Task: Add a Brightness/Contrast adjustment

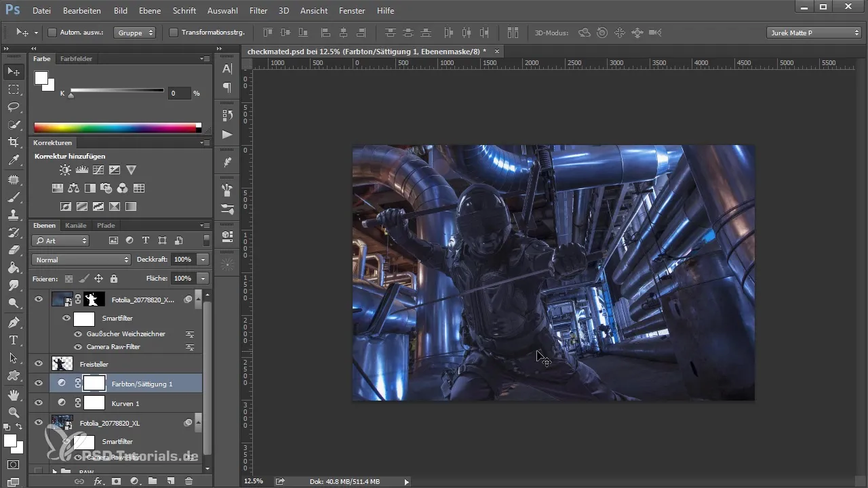Action: point(65,170)
